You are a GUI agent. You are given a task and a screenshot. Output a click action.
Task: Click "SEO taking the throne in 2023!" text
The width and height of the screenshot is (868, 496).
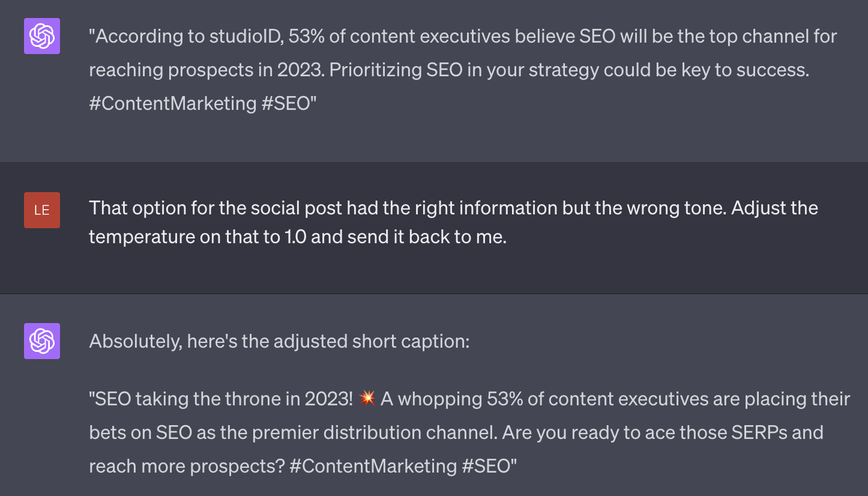tap(221, 399)
